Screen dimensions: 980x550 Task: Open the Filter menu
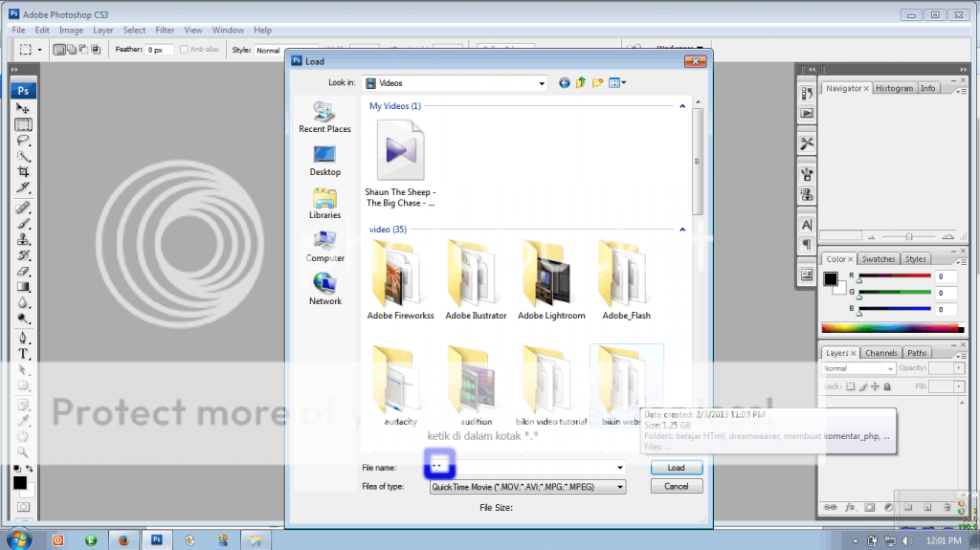[x=165, y=30]
